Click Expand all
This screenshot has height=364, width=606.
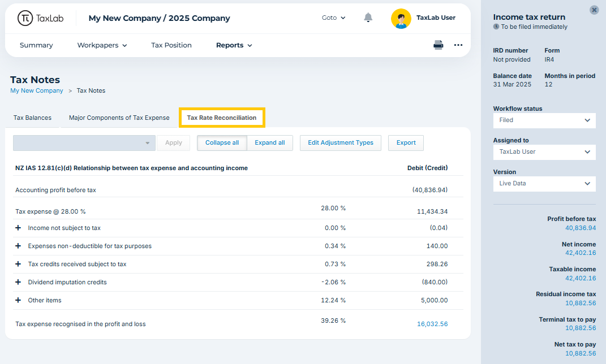[270, 143]
